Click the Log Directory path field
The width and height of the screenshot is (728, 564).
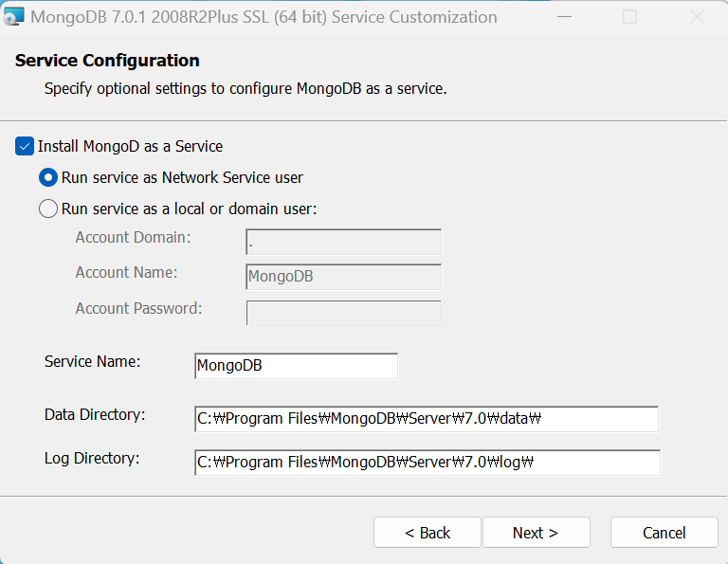[x=428, y=463]
